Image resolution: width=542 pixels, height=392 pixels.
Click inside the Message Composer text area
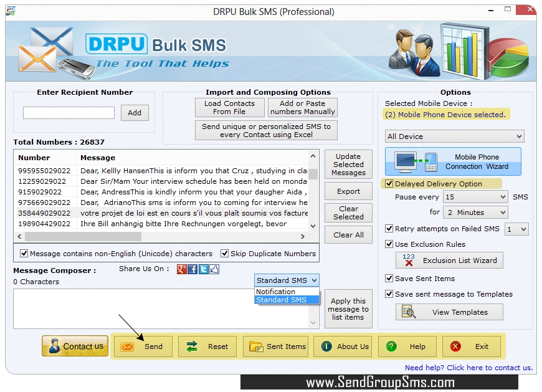click(x=161, y=308)
